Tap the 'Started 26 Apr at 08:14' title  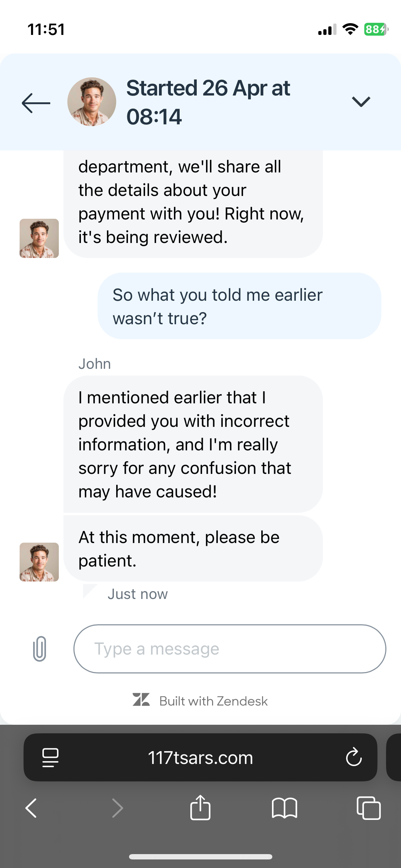[x=208, y=102]
